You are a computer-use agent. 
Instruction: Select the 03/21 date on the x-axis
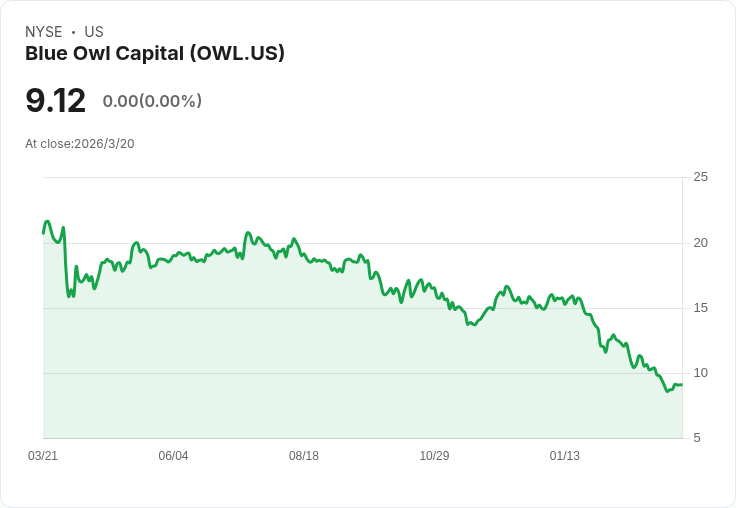43,456
